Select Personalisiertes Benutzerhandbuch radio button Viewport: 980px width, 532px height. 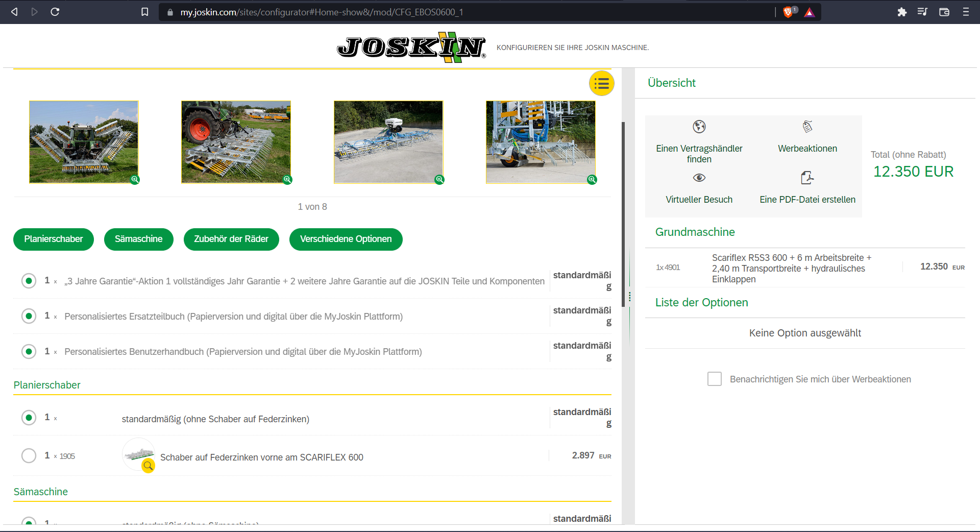point(29,351)
